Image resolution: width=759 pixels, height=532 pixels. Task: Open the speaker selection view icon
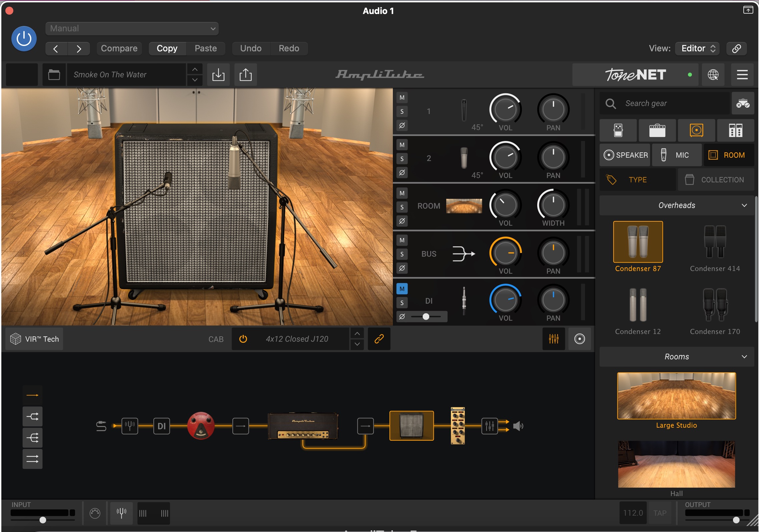[x=579, y=339]
